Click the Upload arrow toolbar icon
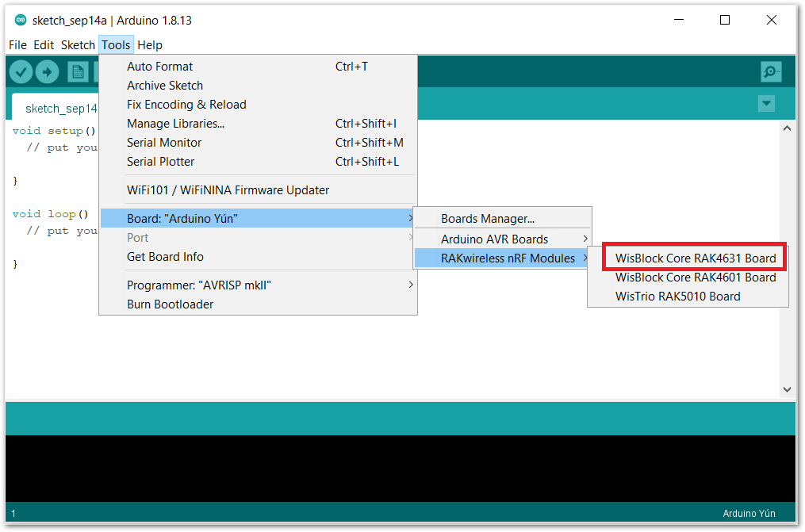 (x=48, y=72)
